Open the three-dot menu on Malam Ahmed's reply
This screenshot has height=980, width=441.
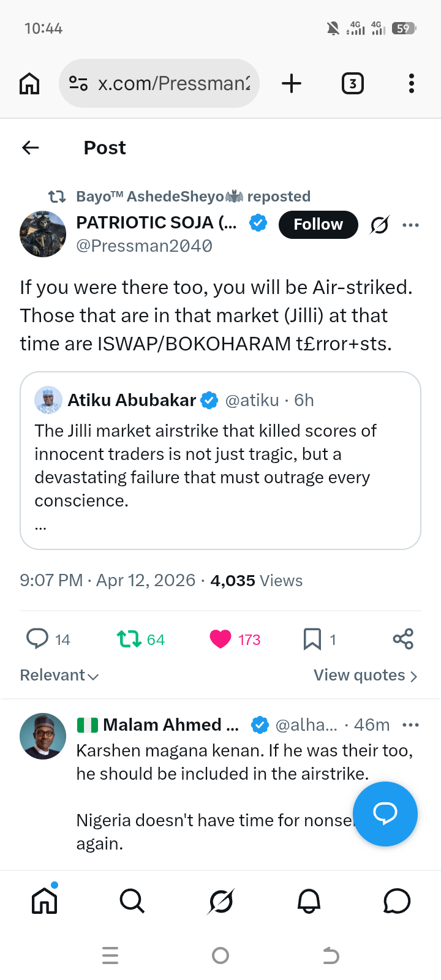coord(410,725)
